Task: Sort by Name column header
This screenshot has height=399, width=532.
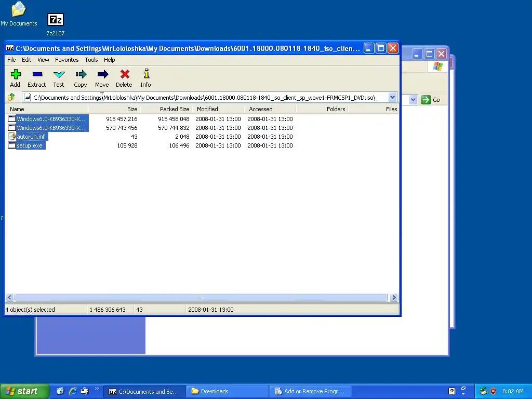Action: tap(47, 109)
